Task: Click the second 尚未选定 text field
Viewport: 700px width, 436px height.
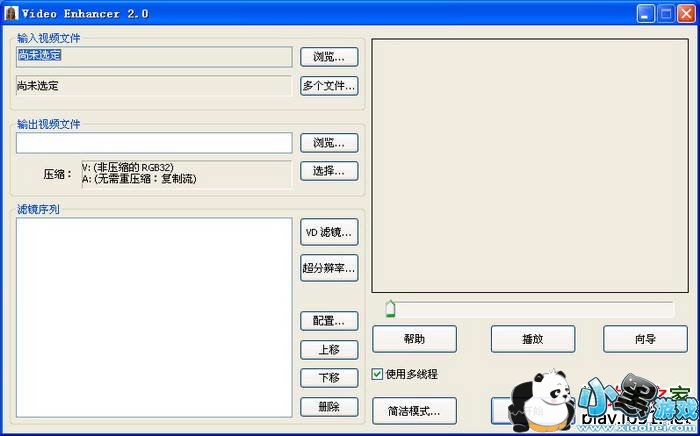Action: coord(154,86)
